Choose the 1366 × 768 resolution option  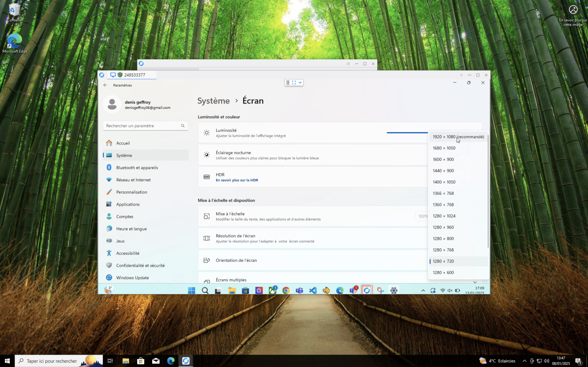(443, 193)
